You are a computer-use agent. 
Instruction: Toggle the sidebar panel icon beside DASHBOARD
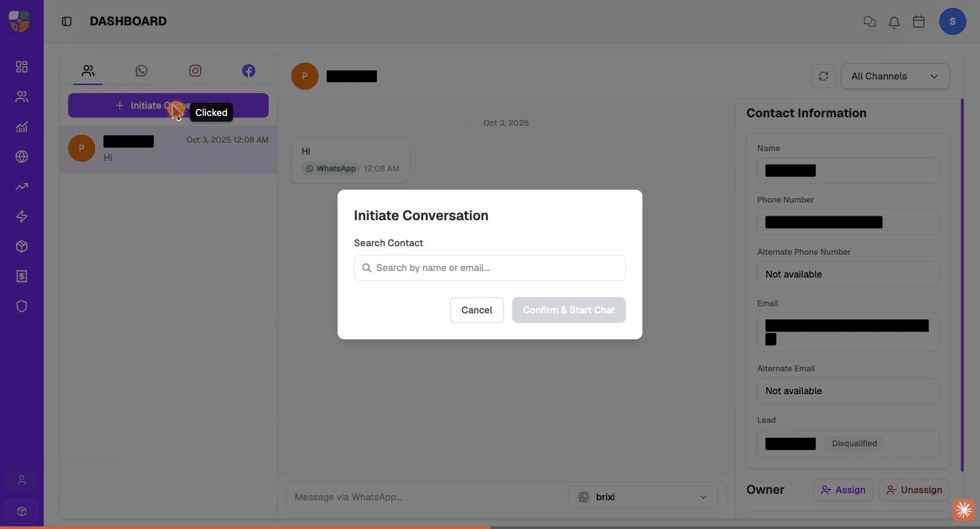pos(67,21)
